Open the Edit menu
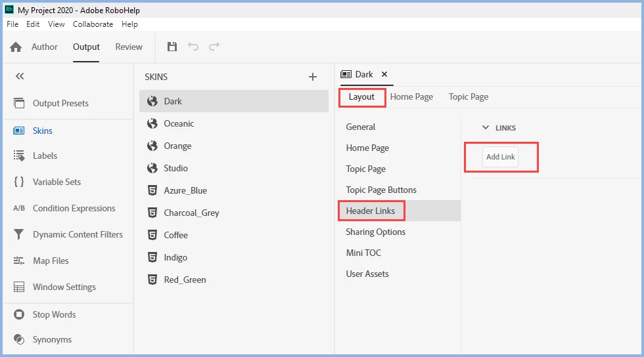Image resolution: width=644 pixels, height=357 pixels. tap(33, 24)
